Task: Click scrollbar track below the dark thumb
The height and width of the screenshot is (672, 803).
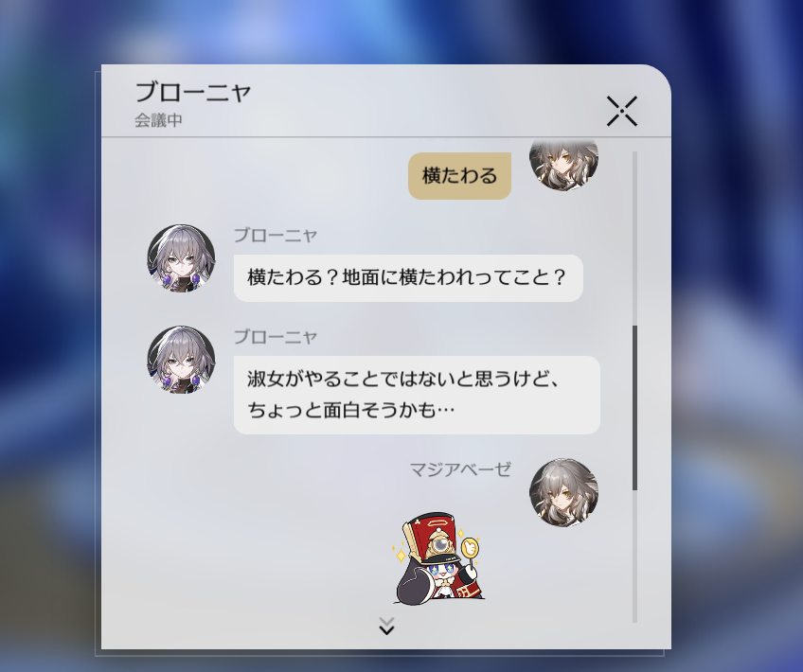Action: click(634, 557)
